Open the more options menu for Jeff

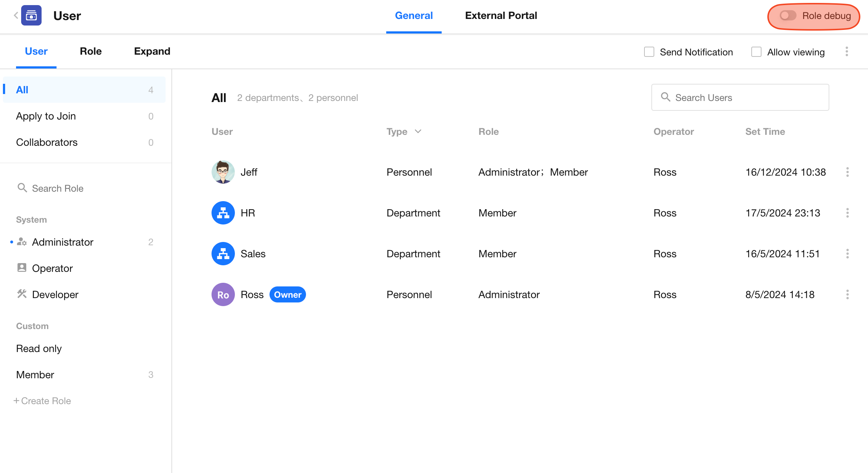point(847,172)
